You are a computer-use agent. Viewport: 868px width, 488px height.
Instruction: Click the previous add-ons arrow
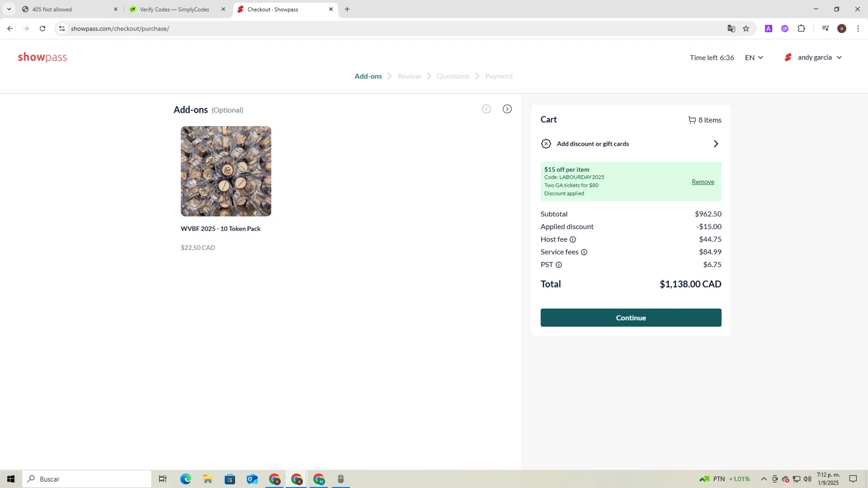(x=487, y=109)
